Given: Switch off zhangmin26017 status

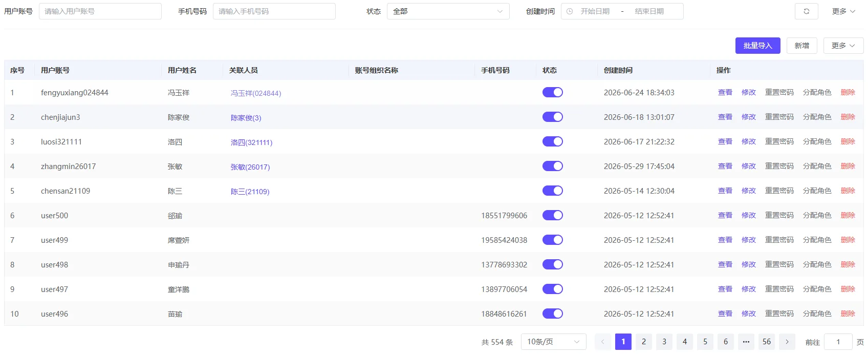Looking at the screenshot, I should click(553, 166).
